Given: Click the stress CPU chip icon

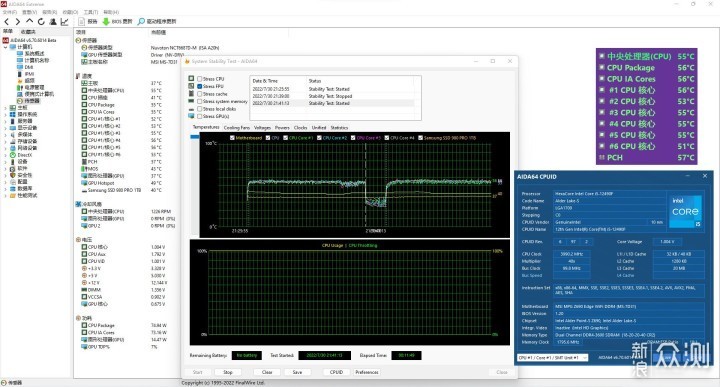Looking at the screenshot, I should [x=191, y=79].
